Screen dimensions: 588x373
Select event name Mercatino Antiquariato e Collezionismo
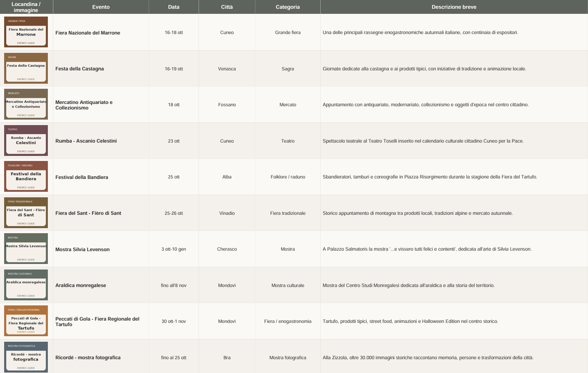(84, 105)
